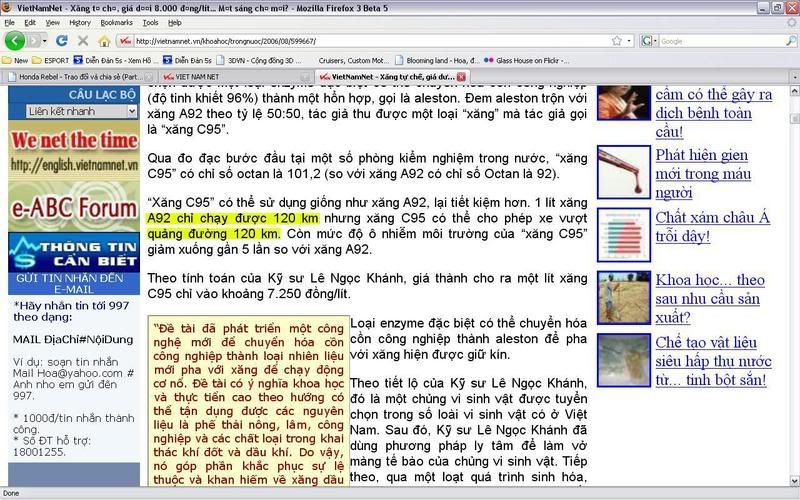The height and width of the screenshot is (500, 800).
Task: Open the New bookmarks folder
Action: tap(15, 60)
